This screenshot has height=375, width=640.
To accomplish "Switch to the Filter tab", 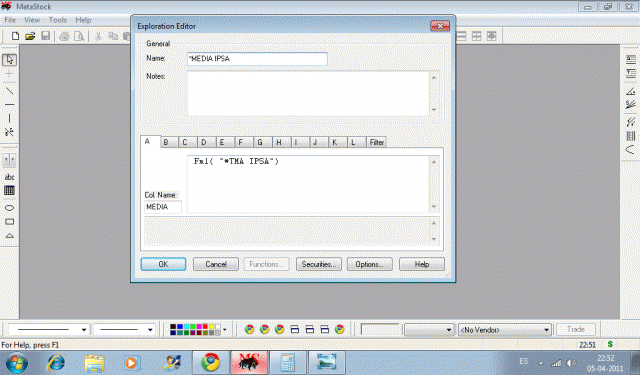I will pos(376,142).
